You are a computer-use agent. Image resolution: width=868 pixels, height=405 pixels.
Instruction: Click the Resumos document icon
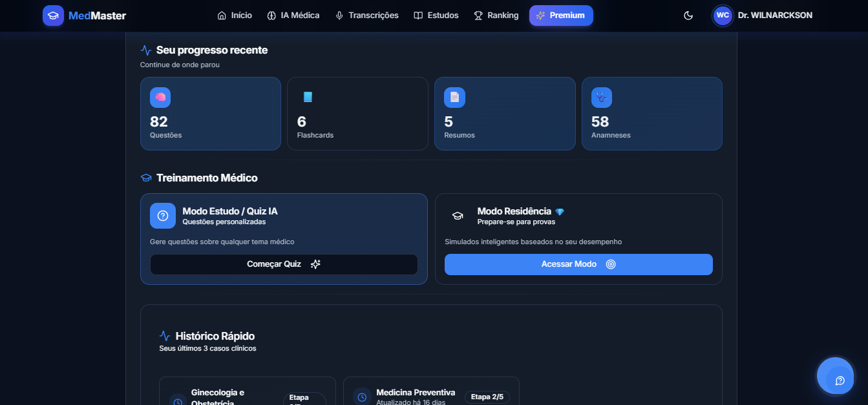(x=454, y=98)
